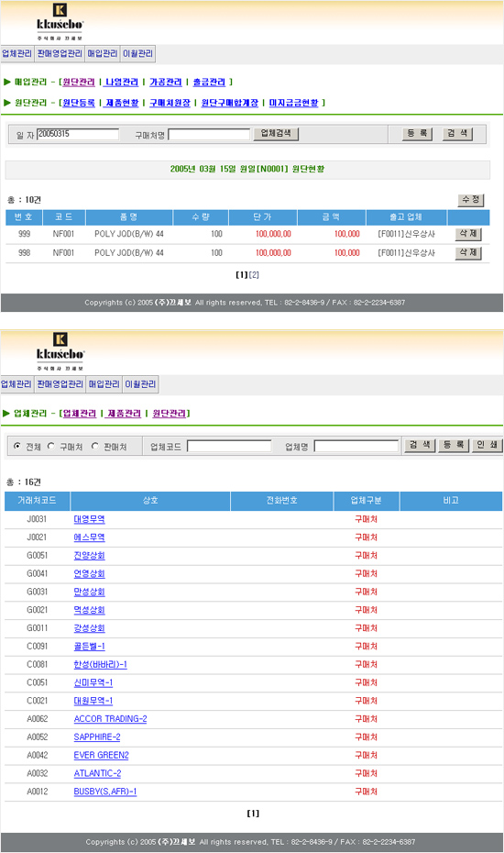Open the vendor link in row G0051
The height and width of the screenshot is (853, 504).
click(x=89, y=556)
